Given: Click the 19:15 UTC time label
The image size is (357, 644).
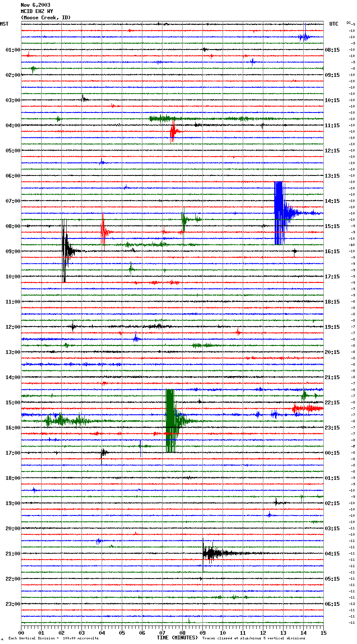Looking at the screenshot, I should coord(332,327).
